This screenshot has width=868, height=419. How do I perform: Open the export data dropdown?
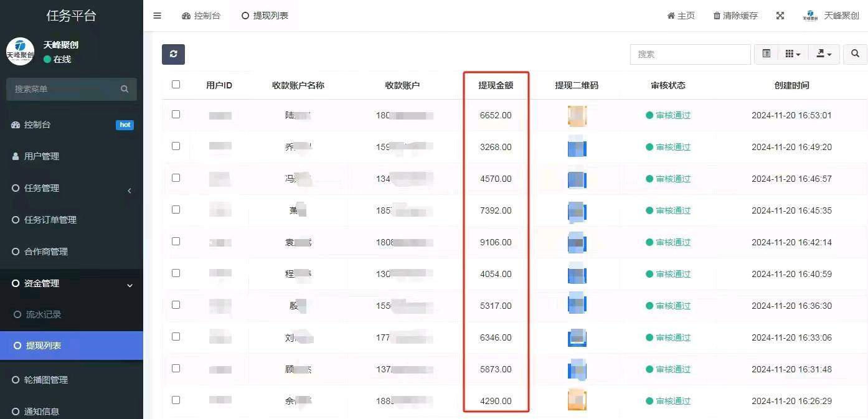[x=824, y=54]
